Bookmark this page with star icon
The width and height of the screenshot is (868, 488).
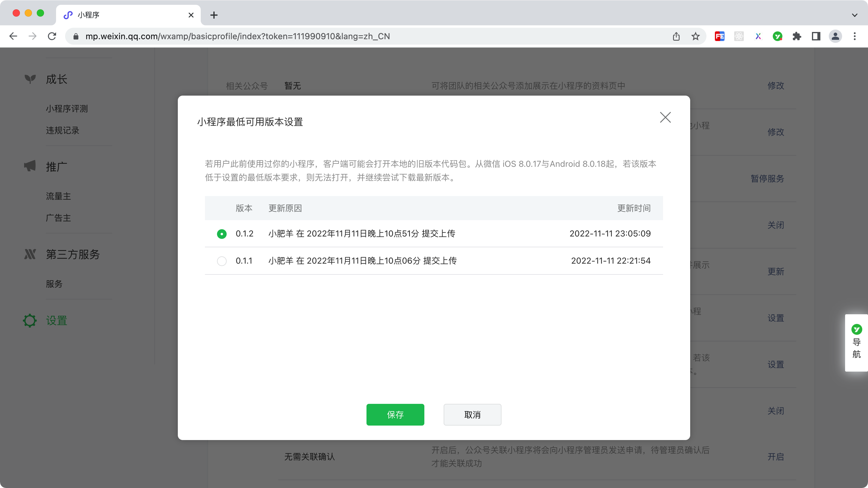(696, 36)
